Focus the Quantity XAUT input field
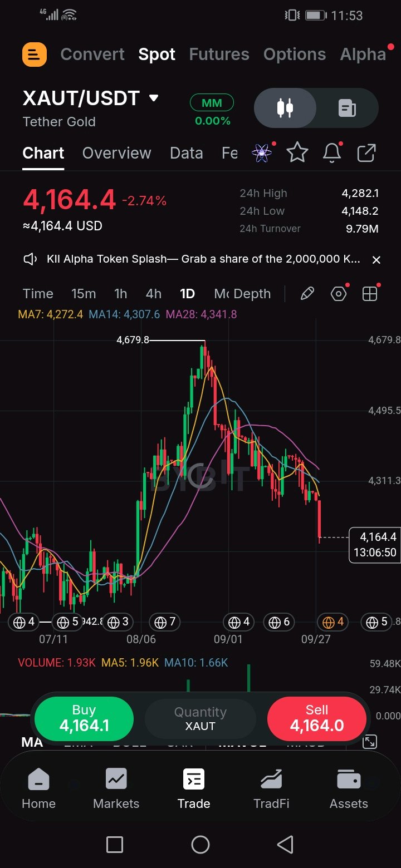 [200, 718]
